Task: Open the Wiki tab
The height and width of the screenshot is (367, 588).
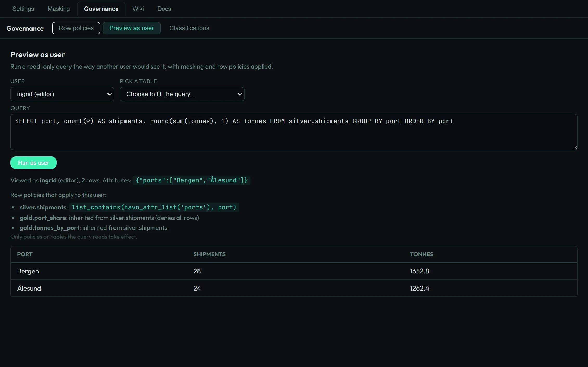Action: [x=138, y=9]
